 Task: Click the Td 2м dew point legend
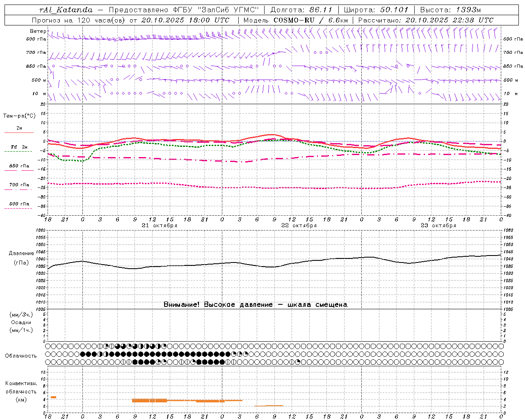[x=19, y=147]
